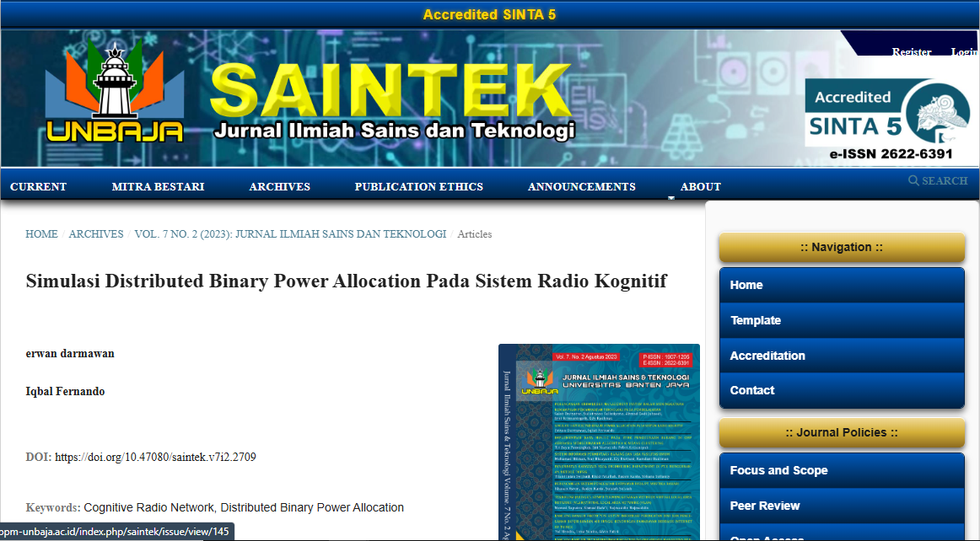Click the Accredited SINTA 5 badge

tap(887, 112)
